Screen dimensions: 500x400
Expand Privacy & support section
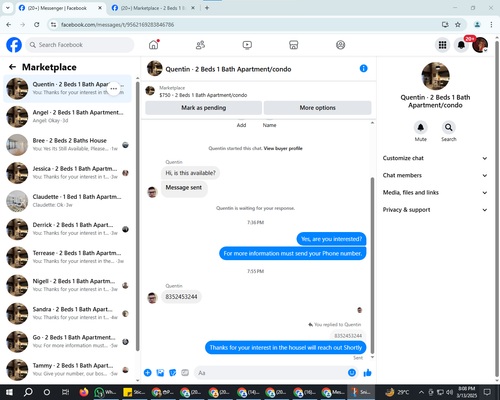(435, 210)
